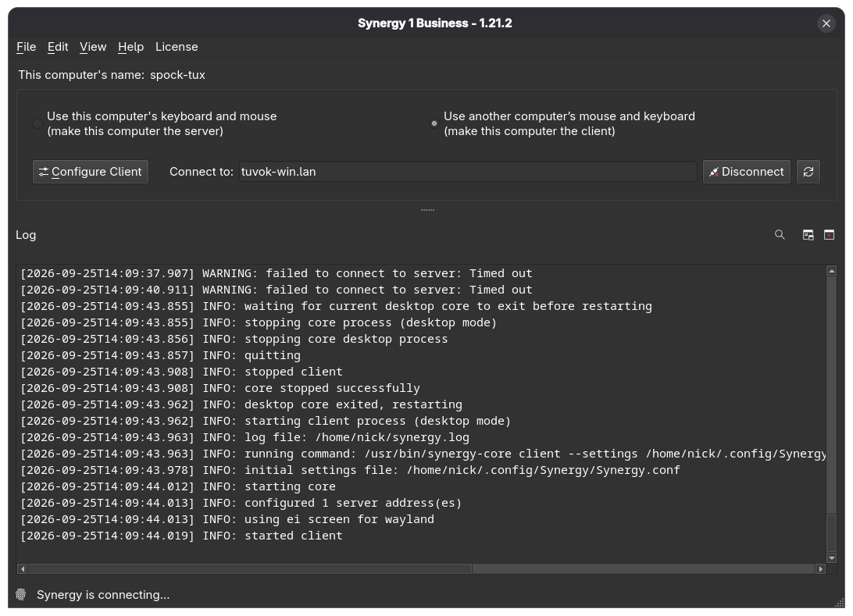Click the horizontal scrollbar thumb in the log
853x616 pixels.
[250, 568]
